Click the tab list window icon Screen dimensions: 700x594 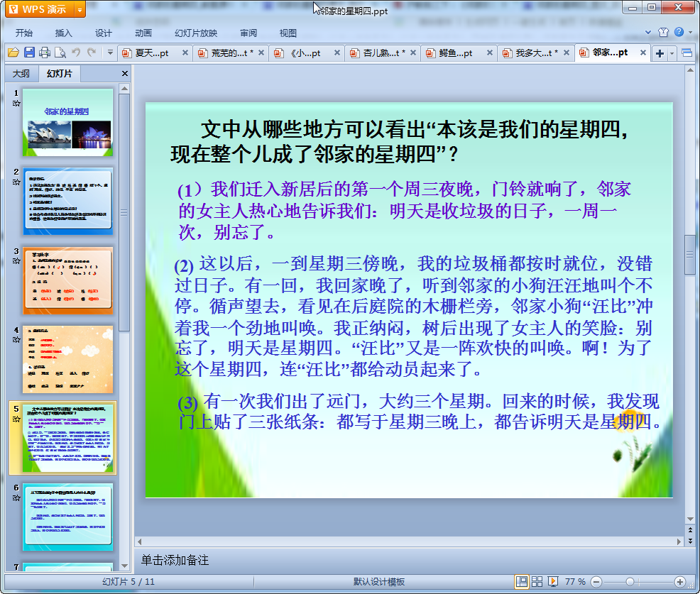pyautogui.click(x=687, y=53)
